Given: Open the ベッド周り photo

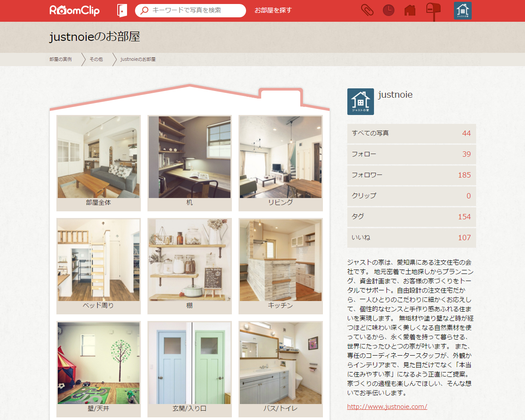Looking at the screenshot, I should 99,260.
